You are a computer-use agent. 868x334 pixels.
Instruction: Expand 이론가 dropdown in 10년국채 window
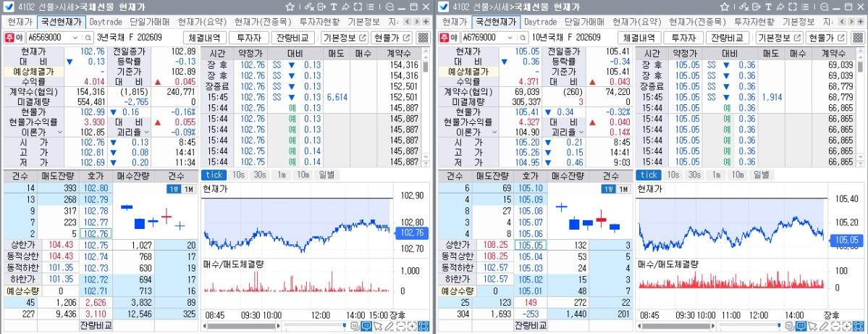[x=494, y=133]
